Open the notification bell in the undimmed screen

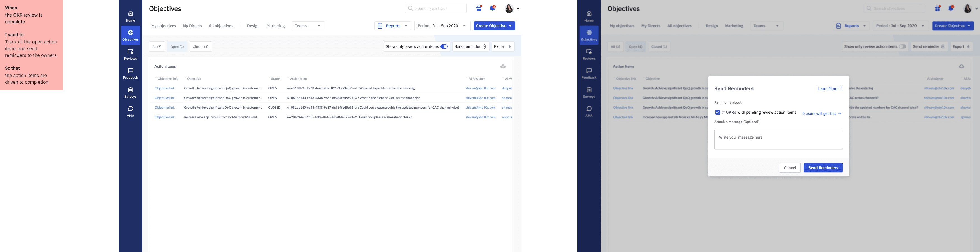point(493,8)
